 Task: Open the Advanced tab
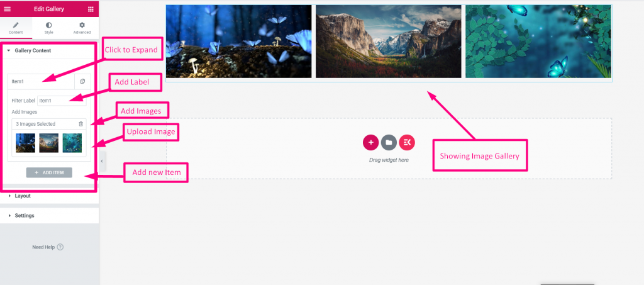[82, 28]
